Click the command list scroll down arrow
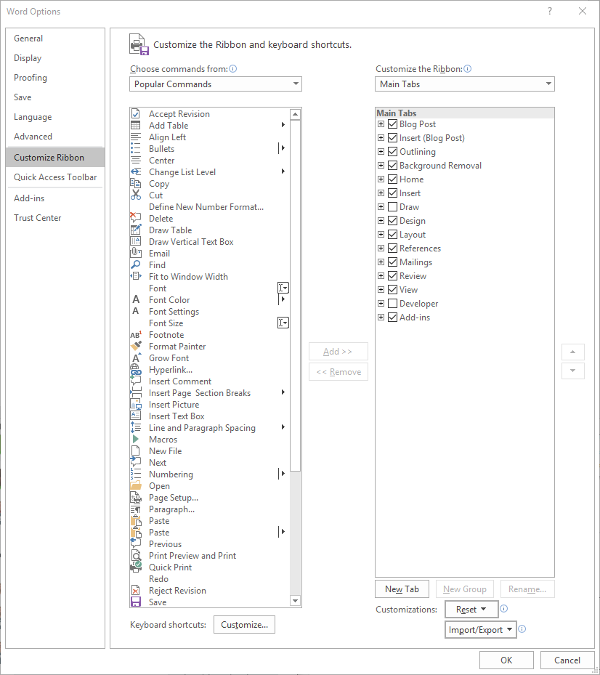 click(x=295, y=600)
